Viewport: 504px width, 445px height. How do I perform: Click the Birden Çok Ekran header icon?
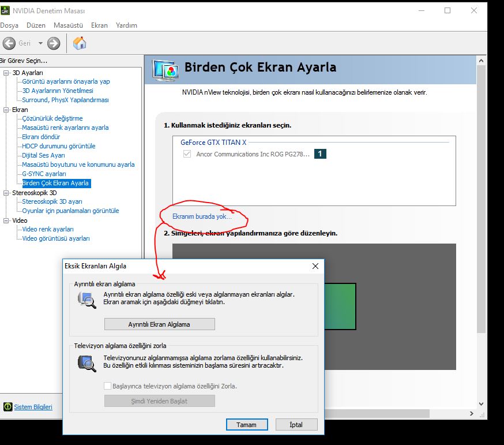166,70
